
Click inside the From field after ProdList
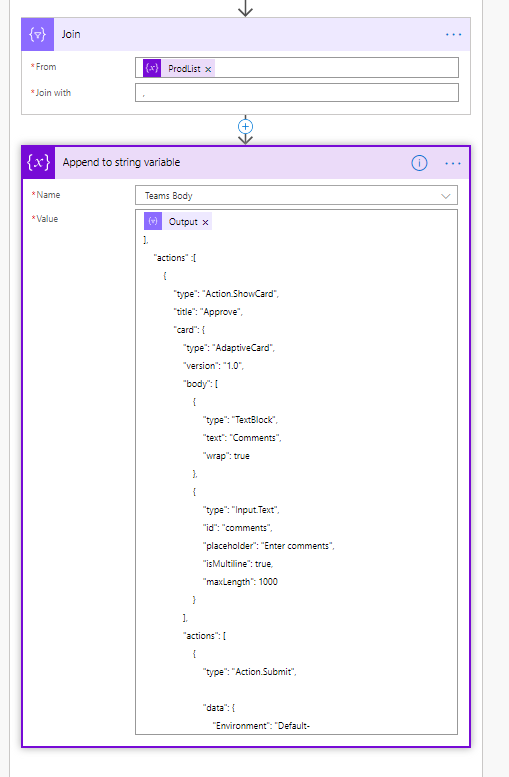coord(336,68)
